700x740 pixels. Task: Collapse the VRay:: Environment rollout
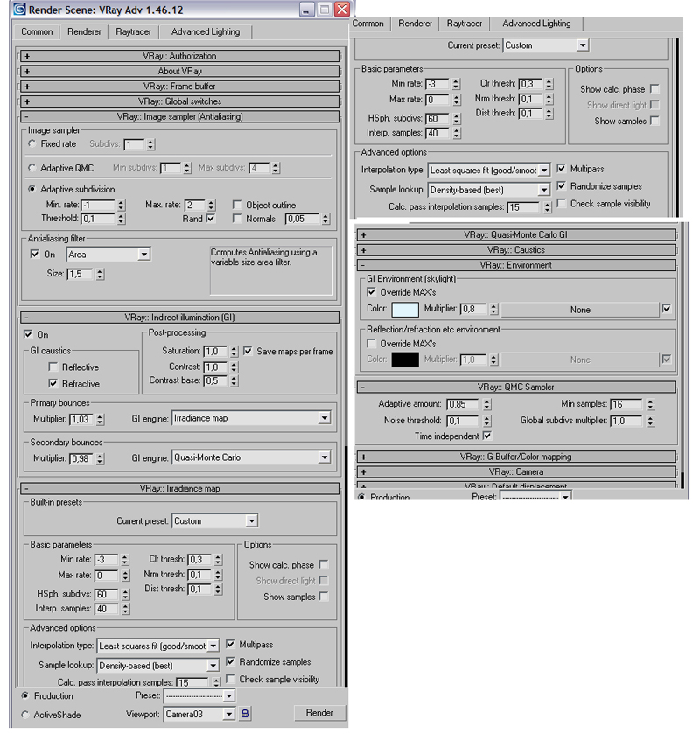point(516,265)
